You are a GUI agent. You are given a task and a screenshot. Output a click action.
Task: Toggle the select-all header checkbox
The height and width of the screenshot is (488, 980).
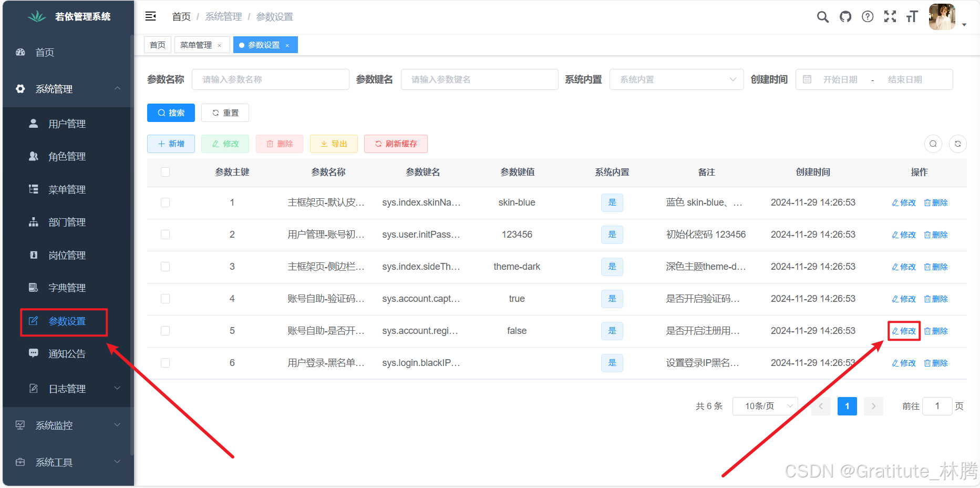pyautogui.click(x=165, y=172)
